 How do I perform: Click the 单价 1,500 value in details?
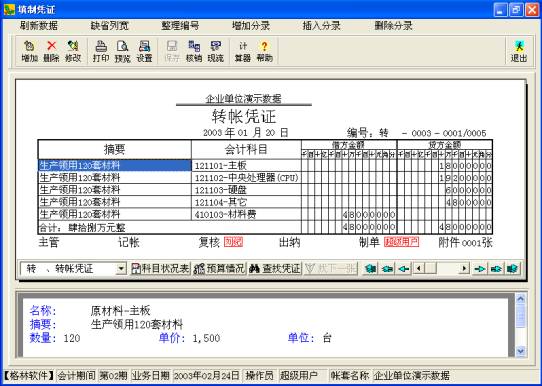click(x=206, y=338)
